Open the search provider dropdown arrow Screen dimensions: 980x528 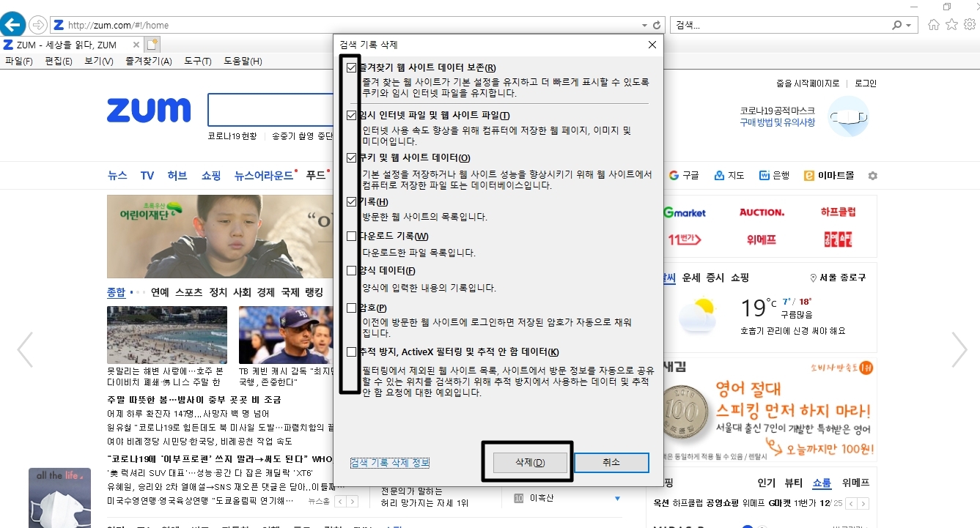[909, 25]
